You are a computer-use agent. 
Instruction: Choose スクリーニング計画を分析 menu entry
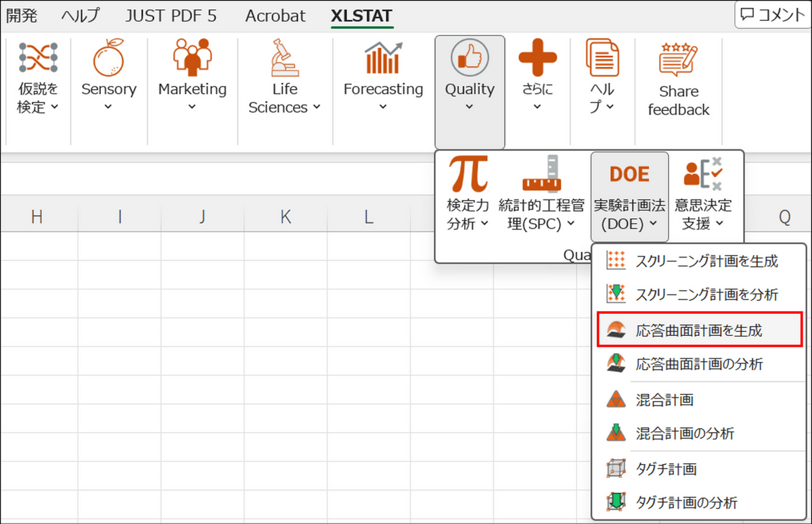click(x=700, y=294)
